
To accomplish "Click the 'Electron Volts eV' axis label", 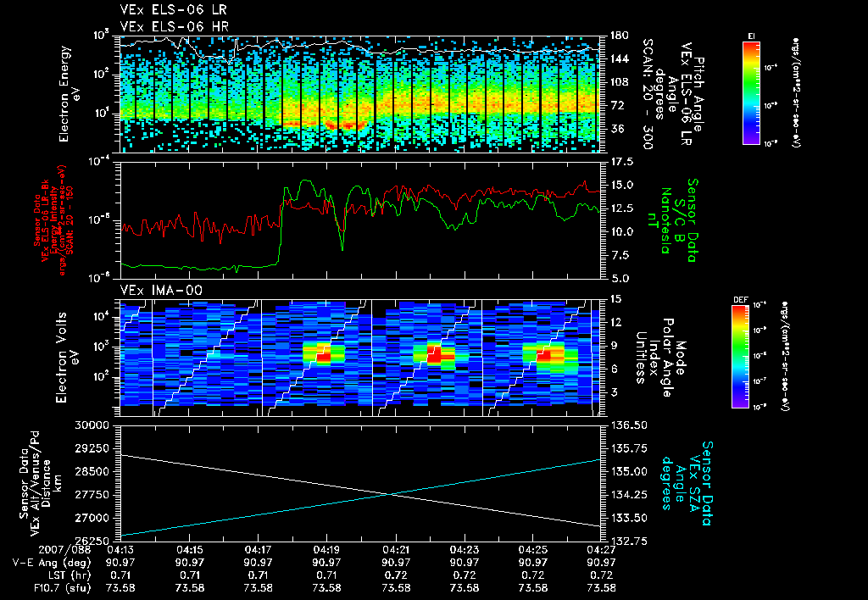I will coord(67,358).
